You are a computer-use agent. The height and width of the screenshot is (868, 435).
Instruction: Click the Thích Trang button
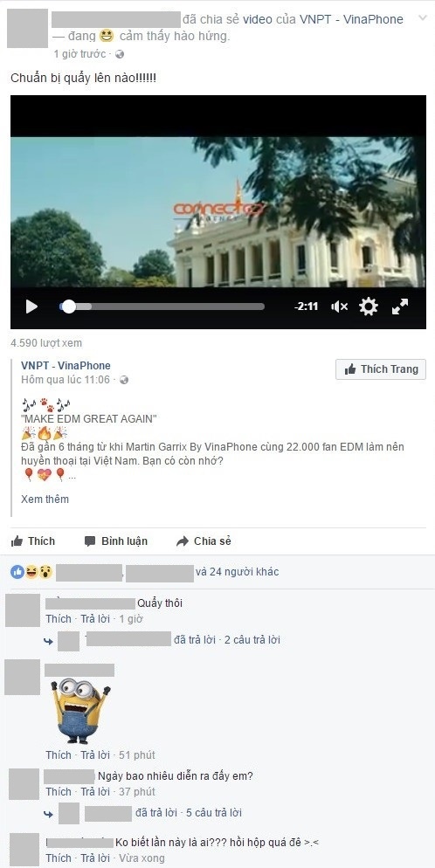[381, 369]
